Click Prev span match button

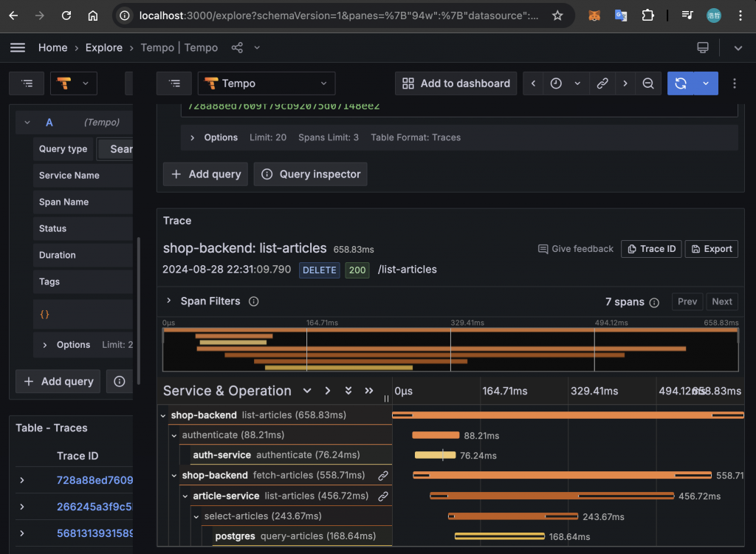(687, 301)
